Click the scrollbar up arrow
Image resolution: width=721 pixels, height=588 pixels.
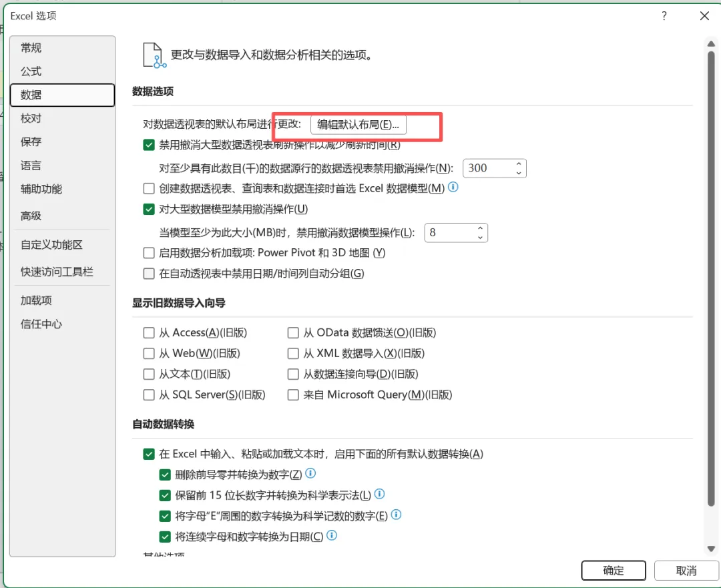[x=711, y=44]
